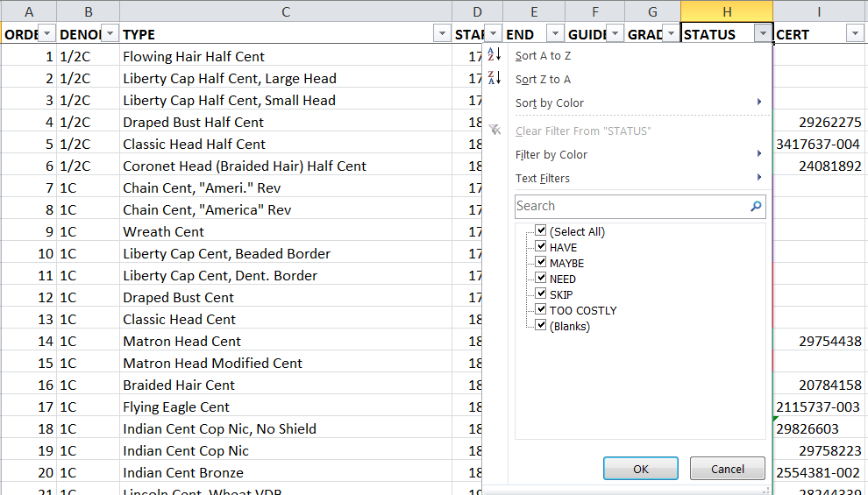868x495 pixels.
Task: Open the ORDER column filter dropdown
Action: tap(47, 34)
